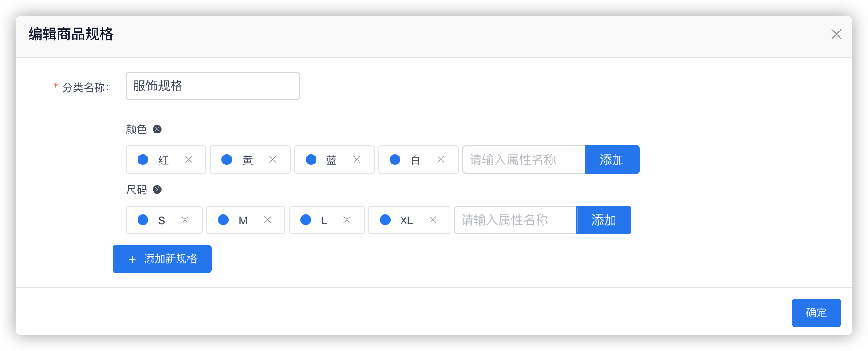The height and width of the screenshot is (351, 868).
Task: Toggle the blue dot on M
Action: point(223,220)
